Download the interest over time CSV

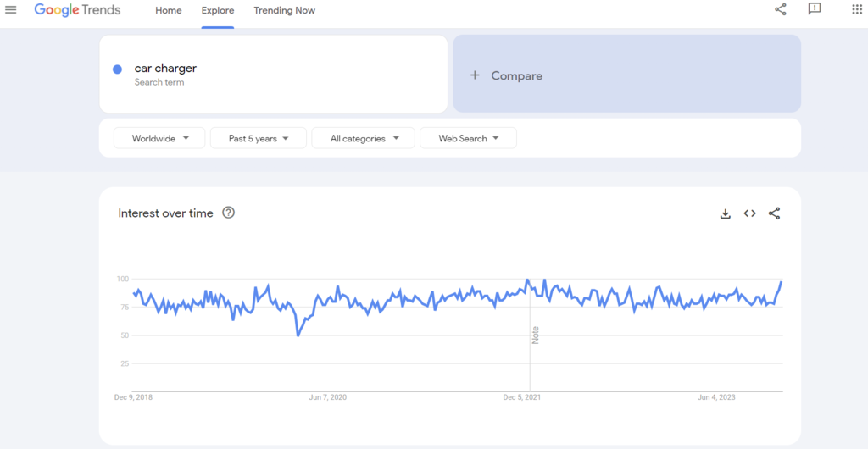click(x=726, y=213)
